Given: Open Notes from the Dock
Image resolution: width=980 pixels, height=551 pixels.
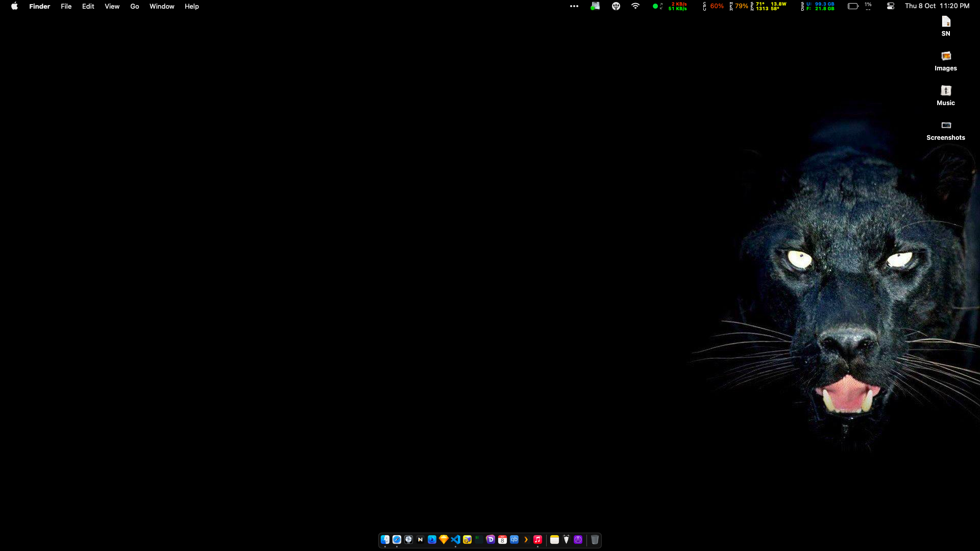Looking at the screenshot, I should (554, 539).
